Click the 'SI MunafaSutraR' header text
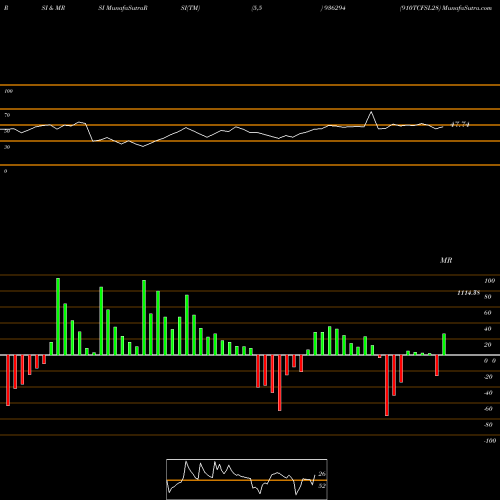Viewport: 500px width, 500px height. 123,8
